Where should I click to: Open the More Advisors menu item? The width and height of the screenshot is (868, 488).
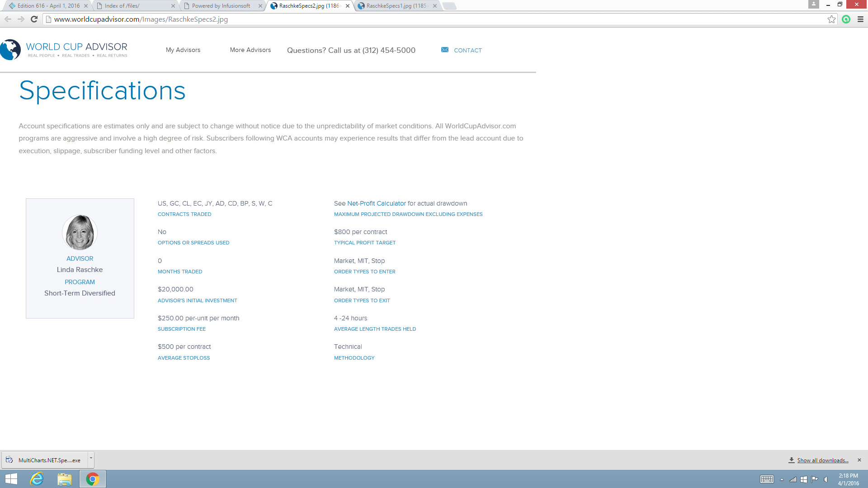click(x=250, y=50)
